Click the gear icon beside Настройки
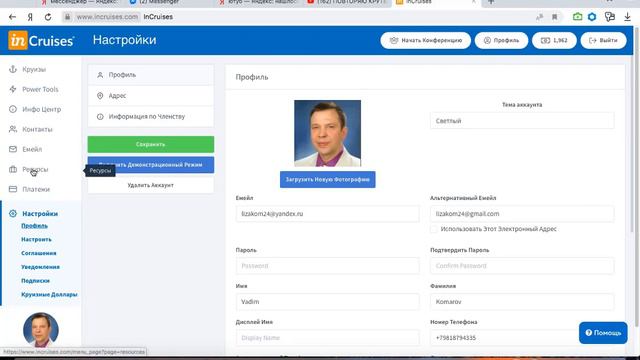640x360 pixels. 13,213
